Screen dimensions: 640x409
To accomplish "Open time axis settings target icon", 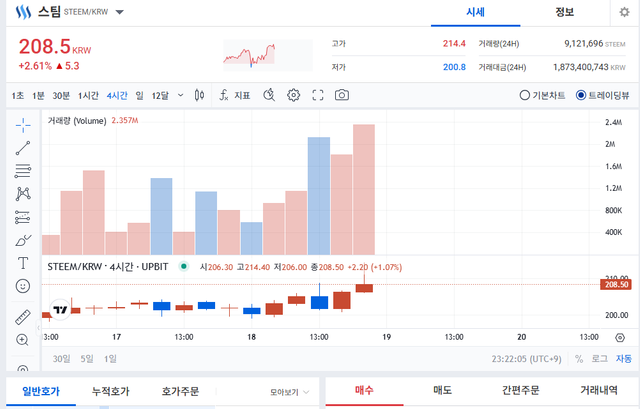I will 620,338.
